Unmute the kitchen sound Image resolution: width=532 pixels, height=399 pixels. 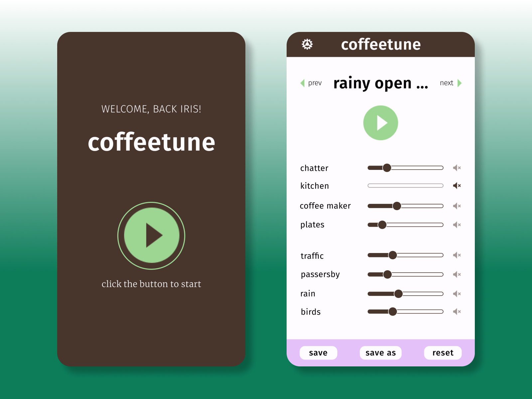pyautogui.click(x=457, y=186)
